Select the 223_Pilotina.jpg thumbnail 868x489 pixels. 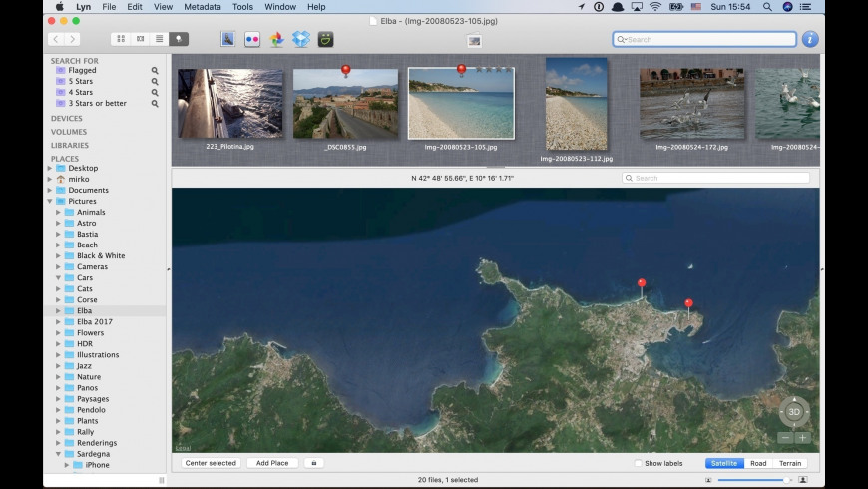tap(230, 104)
